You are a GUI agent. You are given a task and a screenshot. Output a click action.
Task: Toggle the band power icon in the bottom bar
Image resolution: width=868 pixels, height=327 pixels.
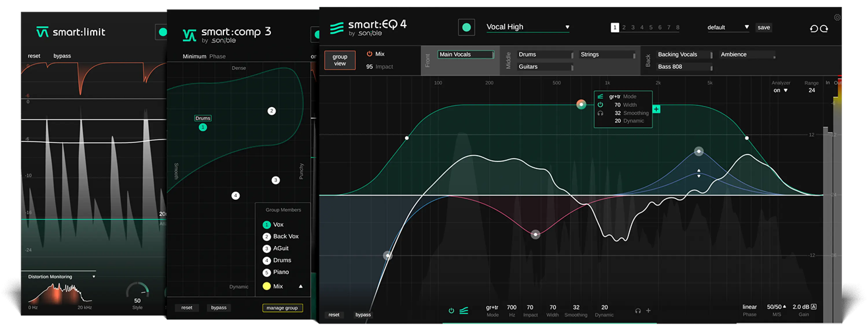pyautogui.click(x=452, y=311)
